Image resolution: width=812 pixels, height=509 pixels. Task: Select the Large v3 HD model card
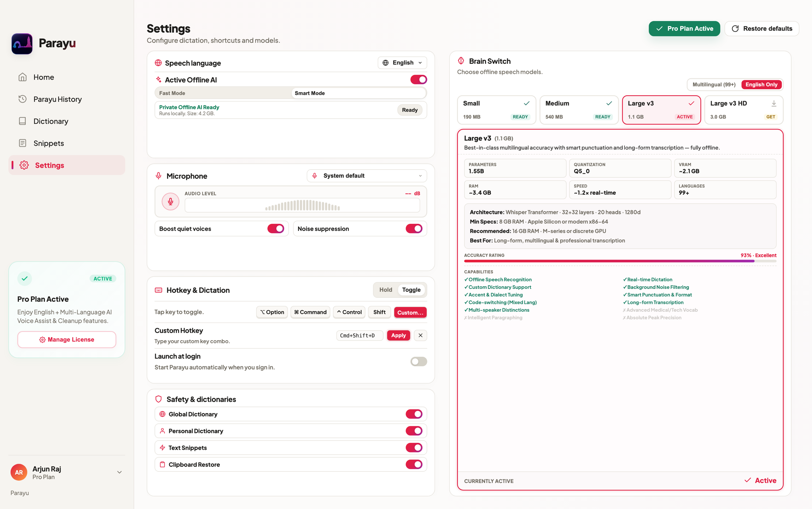pos(744,110)
